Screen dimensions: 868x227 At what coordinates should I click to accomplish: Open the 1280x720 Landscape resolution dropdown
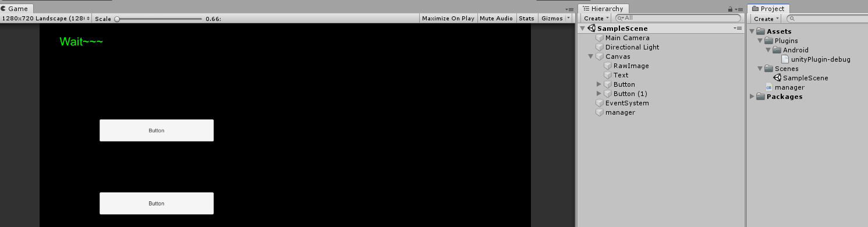[46, 19]
